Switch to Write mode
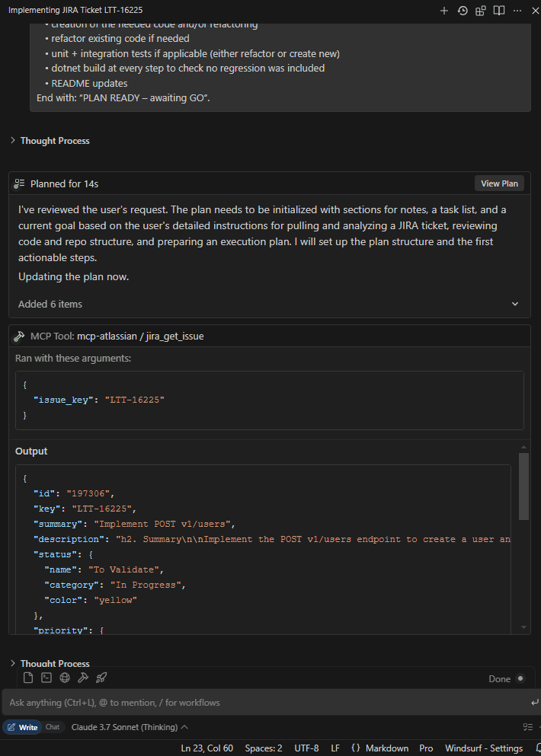 [x=21, y=727]
